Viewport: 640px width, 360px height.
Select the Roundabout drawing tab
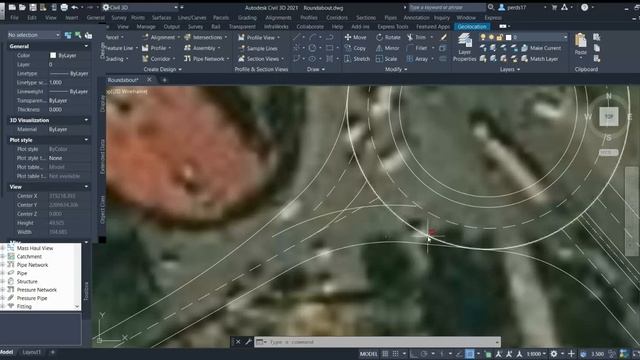(123, 80)
